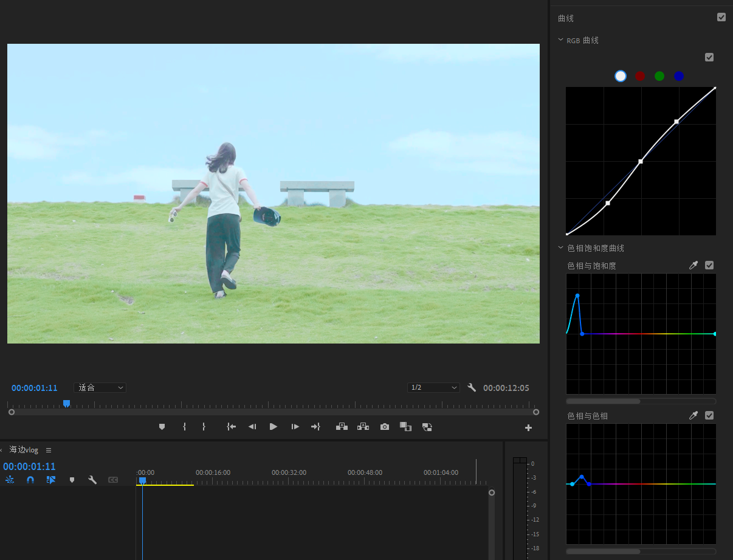Click the Program Monitor timecode 00:00:01:11

coord(34,388)
